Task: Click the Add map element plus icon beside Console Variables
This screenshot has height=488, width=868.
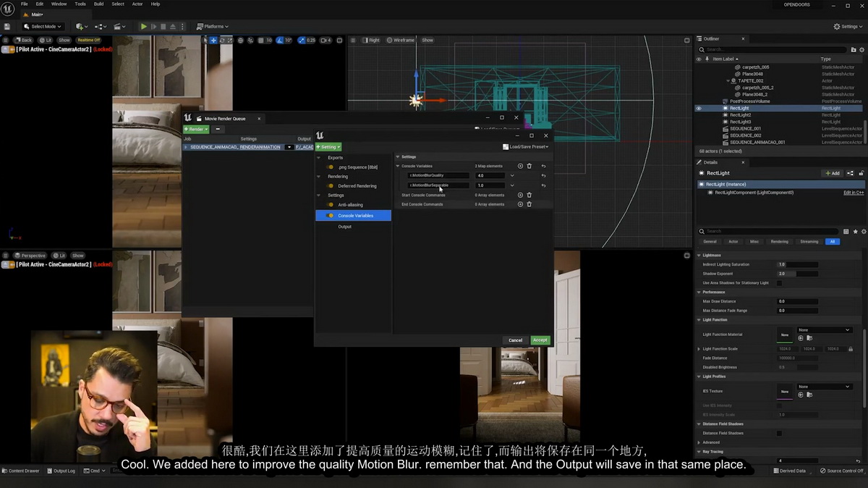Action: [520, 167]
